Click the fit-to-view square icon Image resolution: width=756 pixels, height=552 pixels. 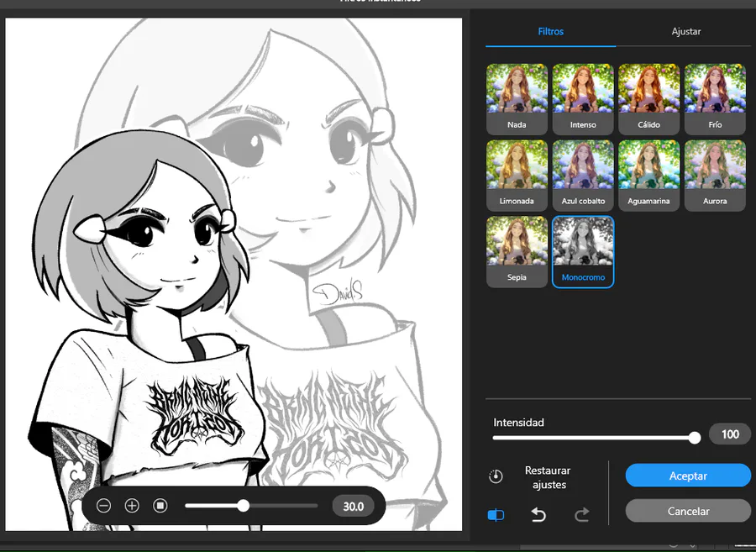click(160, 505)
